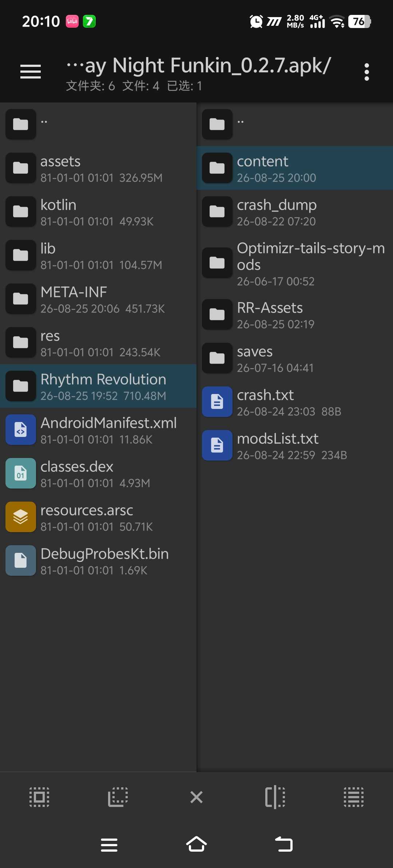The height and width of the screenshot is (868, 393).
Task: Tap the crash.txt document icon
Action: [x=217, y=402]
